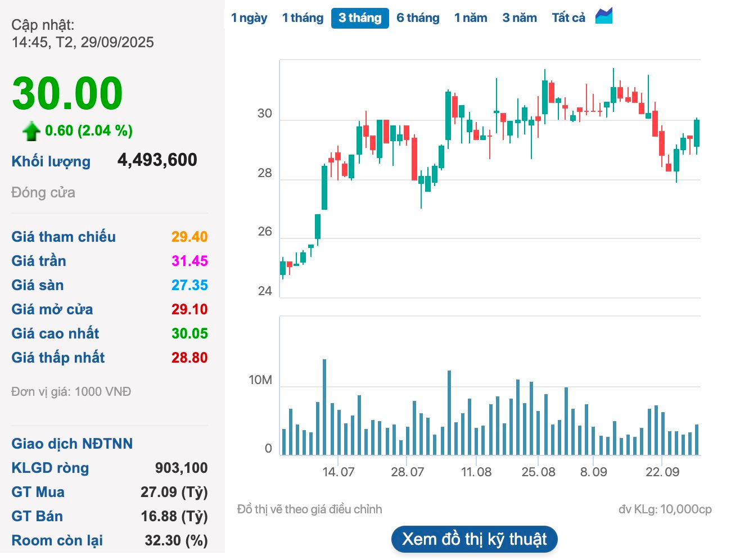Click the "Đồ thị vẽ theo giá điều chỉnh" note
This screenshot has width=731, height=560.
coord(309,509)
